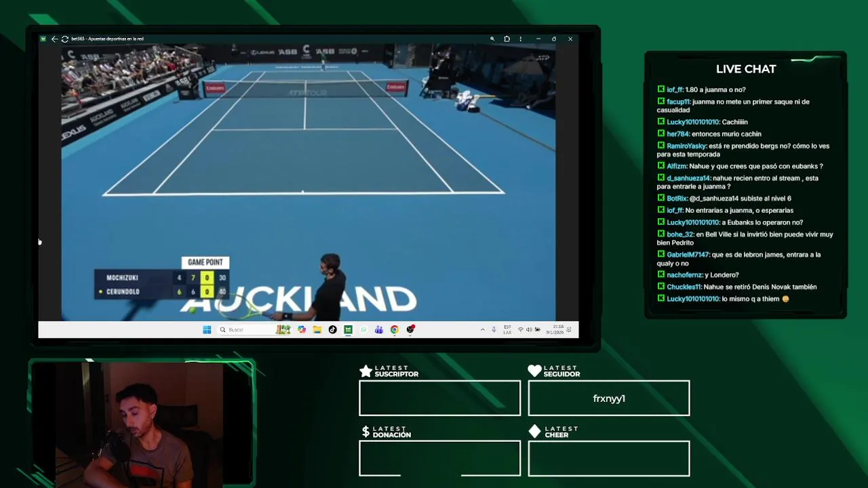The height and width of the screenshot is (488, 868).
Task: Reload the bet365 page
Action: [64, 39]
